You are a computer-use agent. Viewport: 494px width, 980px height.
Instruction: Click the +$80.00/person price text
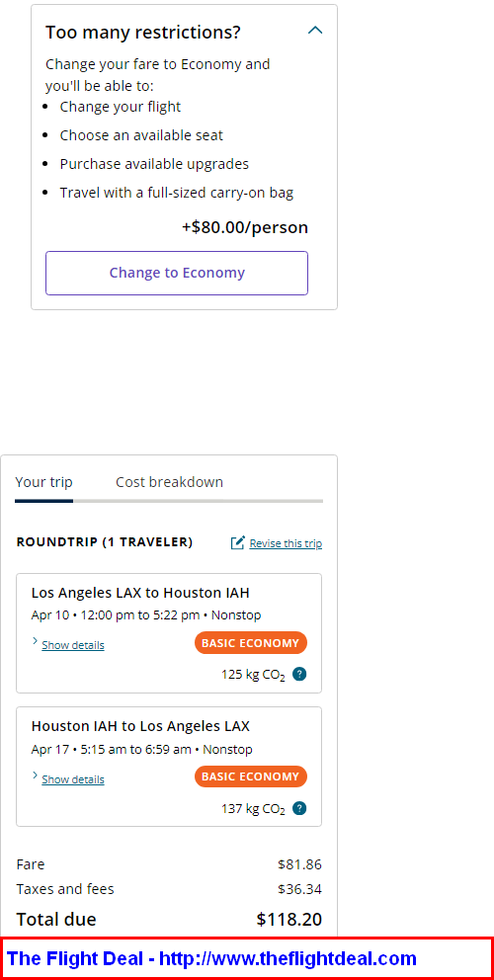tap(245, 227)
